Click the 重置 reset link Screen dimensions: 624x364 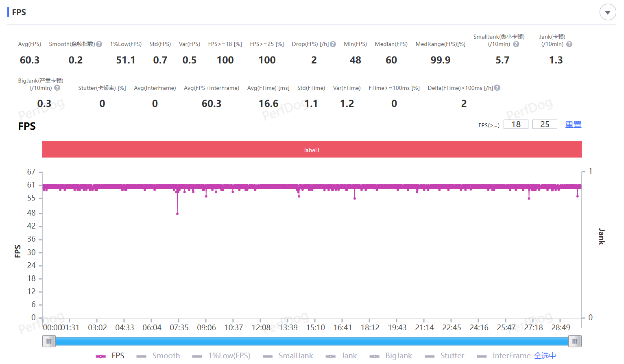pyautogui.click(x=573, y=124)
